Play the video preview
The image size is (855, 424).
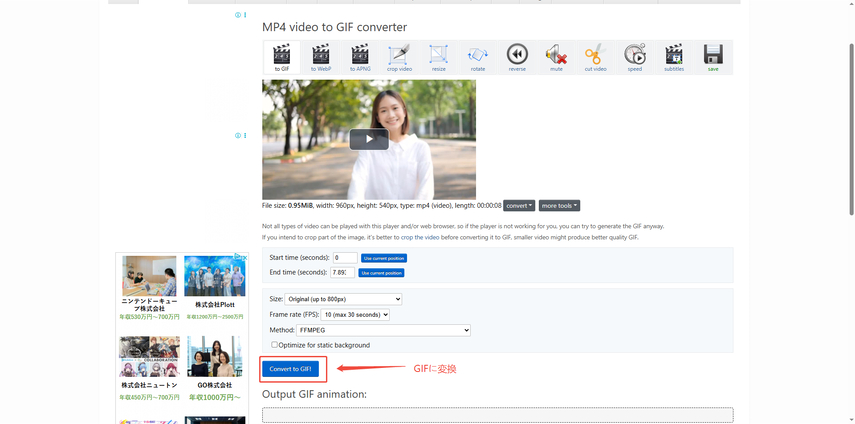coord(369,139)
